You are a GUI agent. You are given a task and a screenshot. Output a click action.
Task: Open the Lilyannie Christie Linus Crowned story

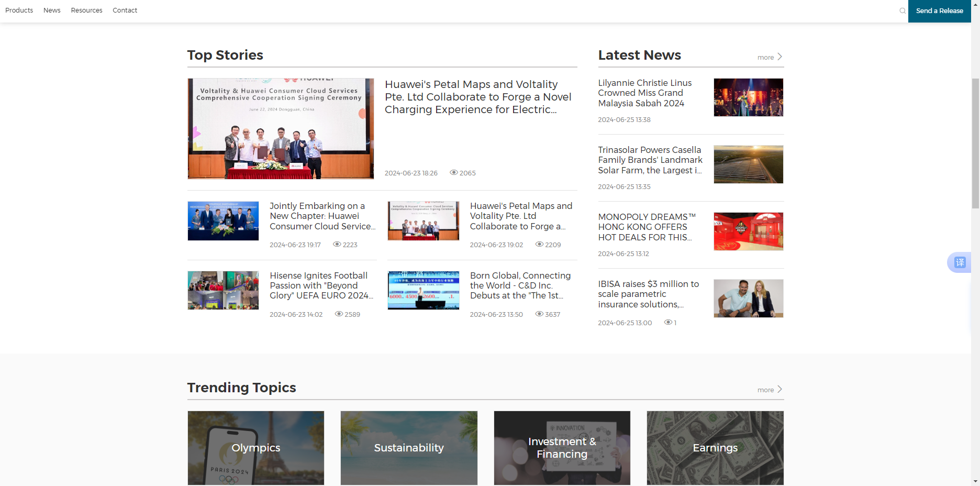click(645, 93)
